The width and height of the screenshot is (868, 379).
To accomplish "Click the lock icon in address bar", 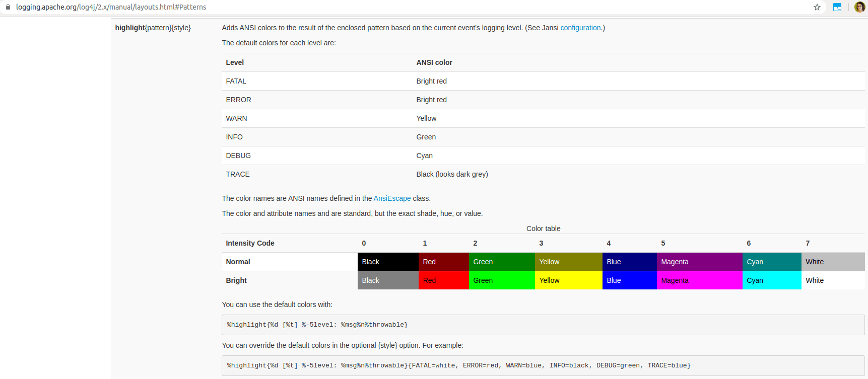I will (x=8, y=7).
